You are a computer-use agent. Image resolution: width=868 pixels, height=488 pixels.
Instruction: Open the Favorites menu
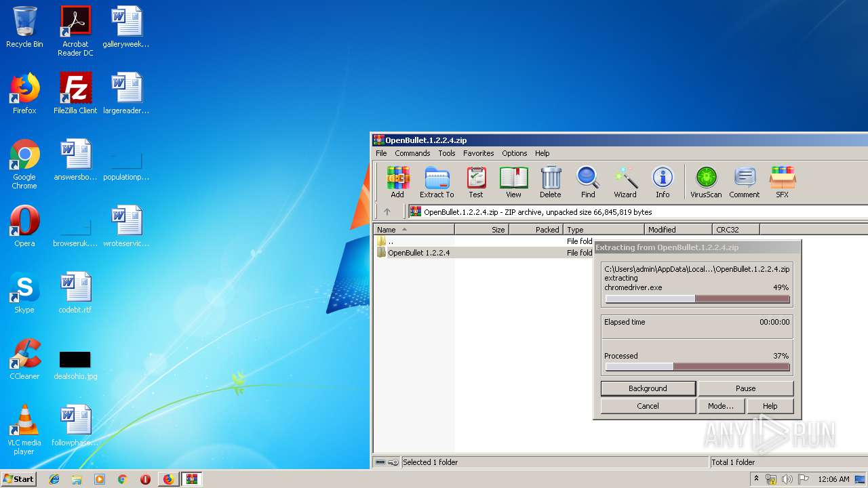click(x=479, y=153)
